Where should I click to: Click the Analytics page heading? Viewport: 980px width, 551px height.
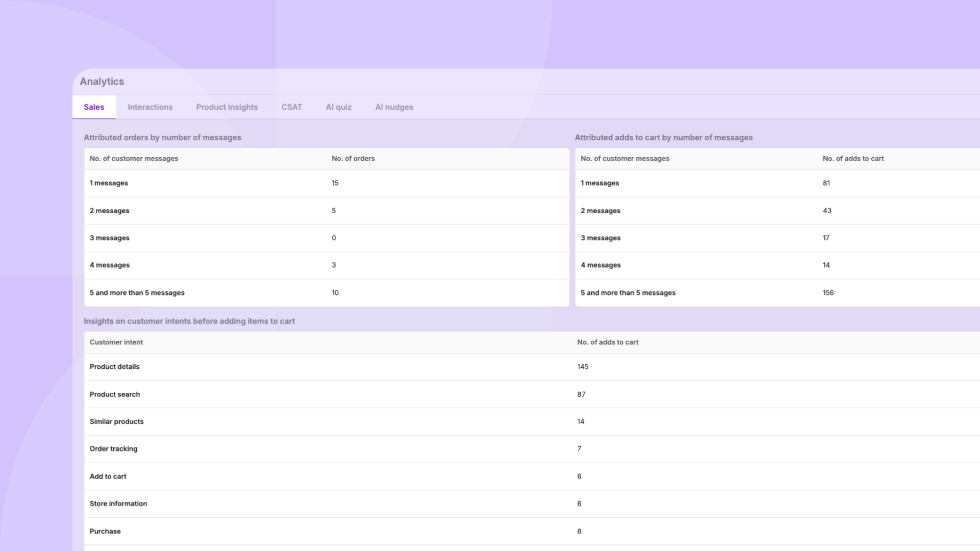[102, 81]
